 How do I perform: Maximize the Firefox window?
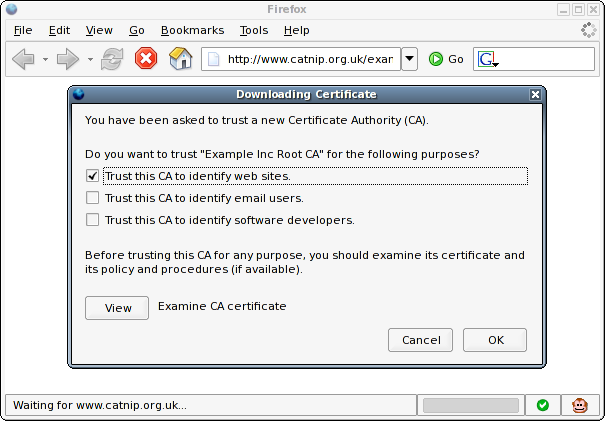coord(578,9)
